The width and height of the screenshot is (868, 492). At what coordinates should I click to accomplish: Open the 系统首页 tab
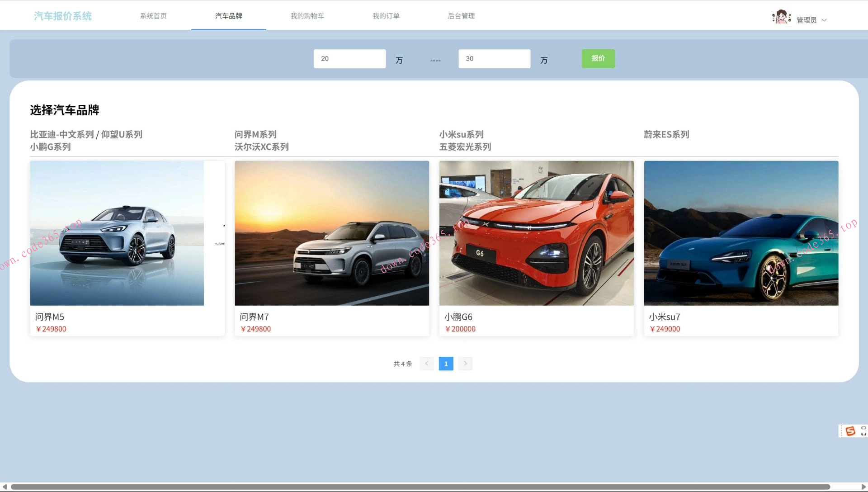[153, 16]
